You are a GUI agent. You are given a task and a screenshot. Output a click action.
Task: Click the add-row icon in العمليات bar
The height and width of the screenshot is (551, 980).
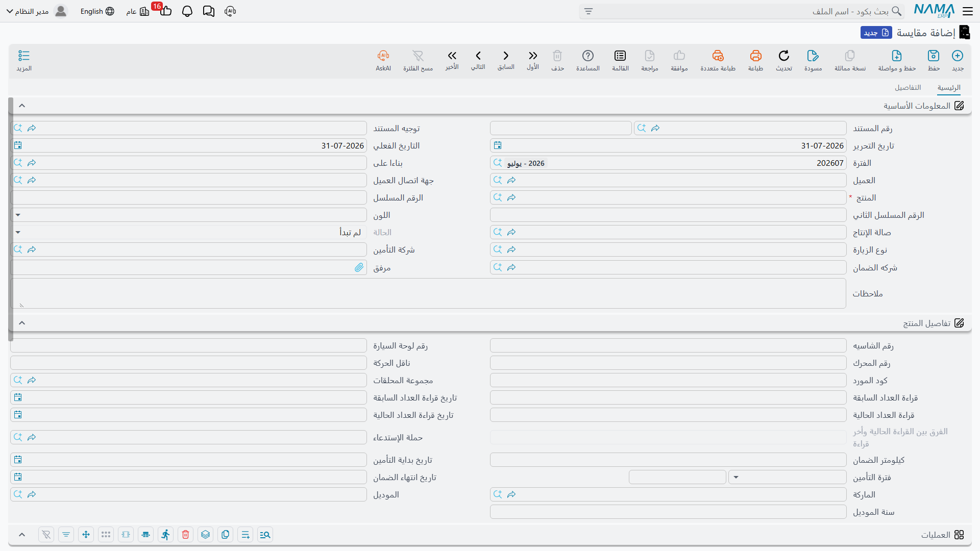coord(246,535)
